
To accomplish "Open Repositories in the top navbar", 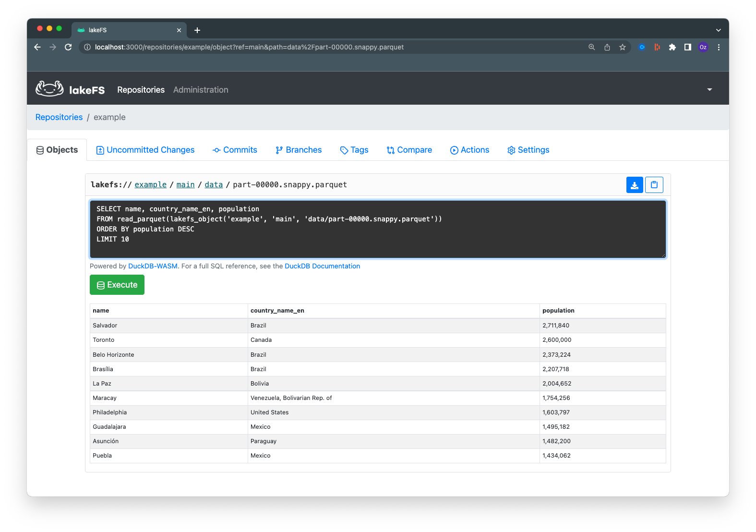I will point(141,90).
